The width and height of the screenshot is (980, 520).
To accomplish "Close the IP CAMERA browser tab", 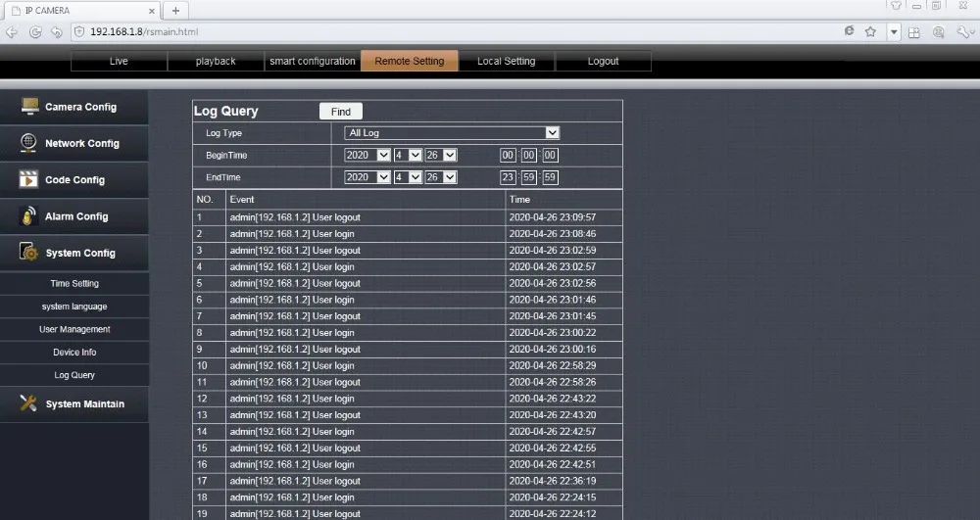I will (151, 11).
